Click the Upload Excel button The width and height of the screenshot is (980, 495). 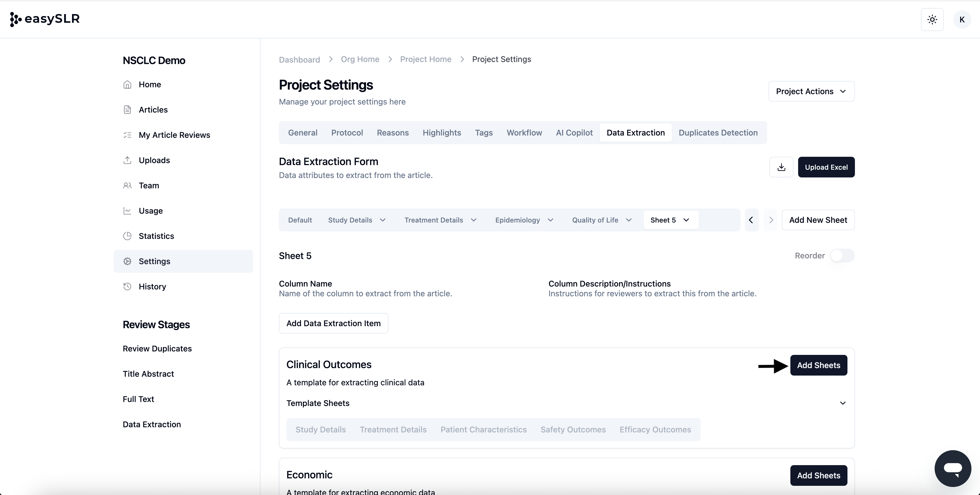[x=826, y=167]
